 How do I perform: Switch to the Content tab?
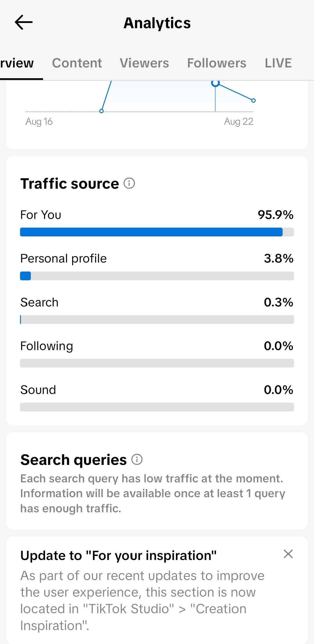tap(77, 63)
